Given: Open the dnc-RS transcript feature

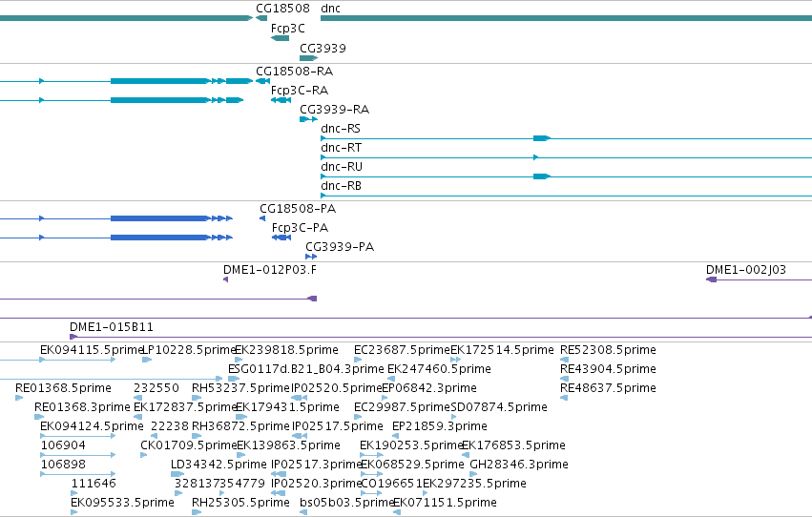Looking at the screenshot, I should pyautogui.click(x=567, y=138).
